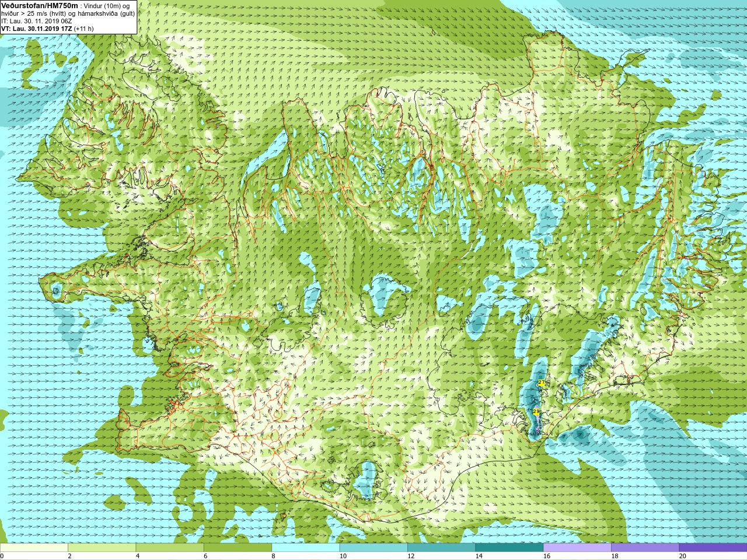Click the 'Vindur (10m) og' caption text
Screen dimensions: 747x560
tap(107, 6)
